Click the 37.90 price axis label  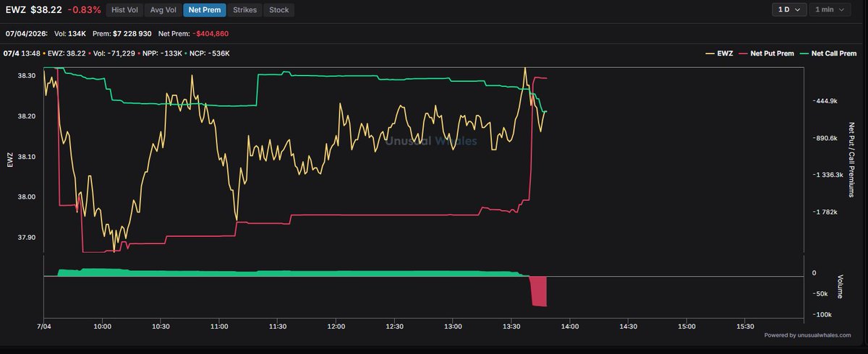point(27,238)
